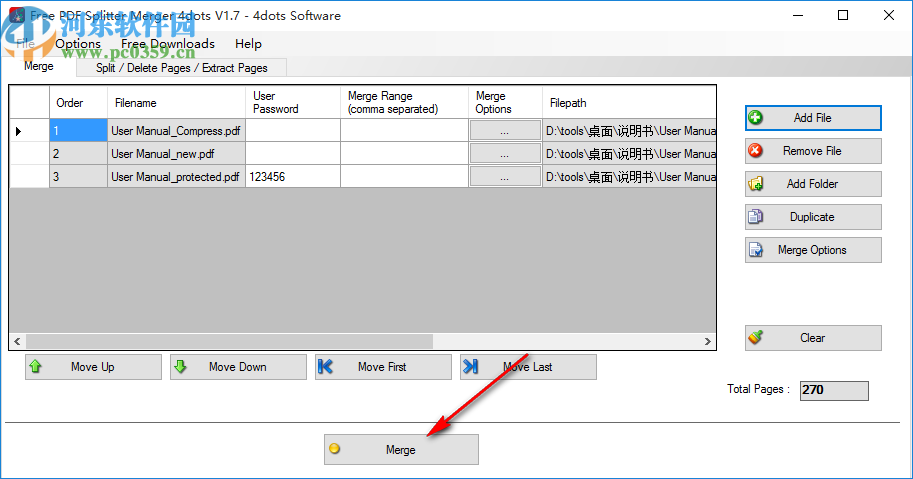Click the Clear button label

[812, 338]
